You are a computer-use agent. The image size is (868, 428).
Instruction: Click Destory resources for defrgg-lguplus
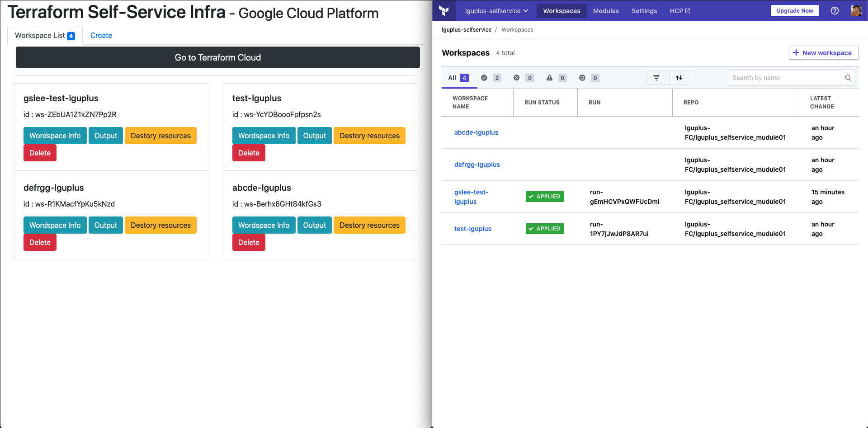click(161, 225)
